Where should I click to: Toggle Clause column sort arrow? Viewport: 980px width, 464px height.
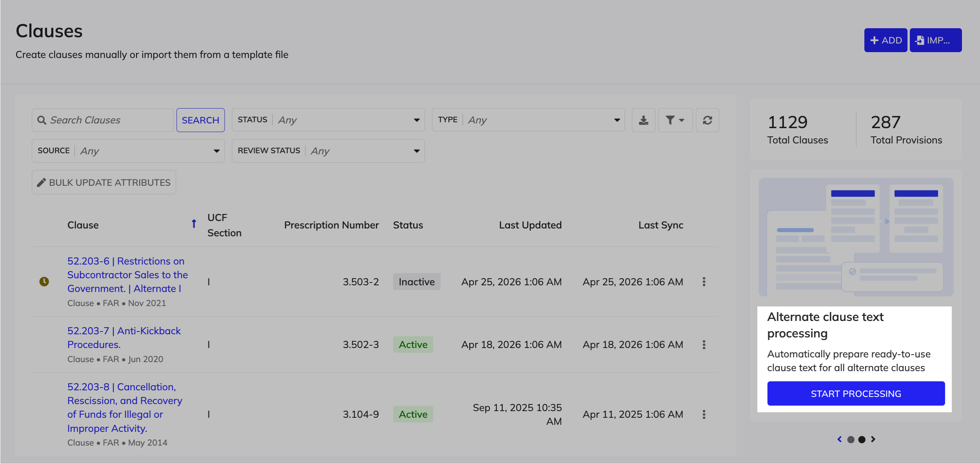tap(194, 224)
